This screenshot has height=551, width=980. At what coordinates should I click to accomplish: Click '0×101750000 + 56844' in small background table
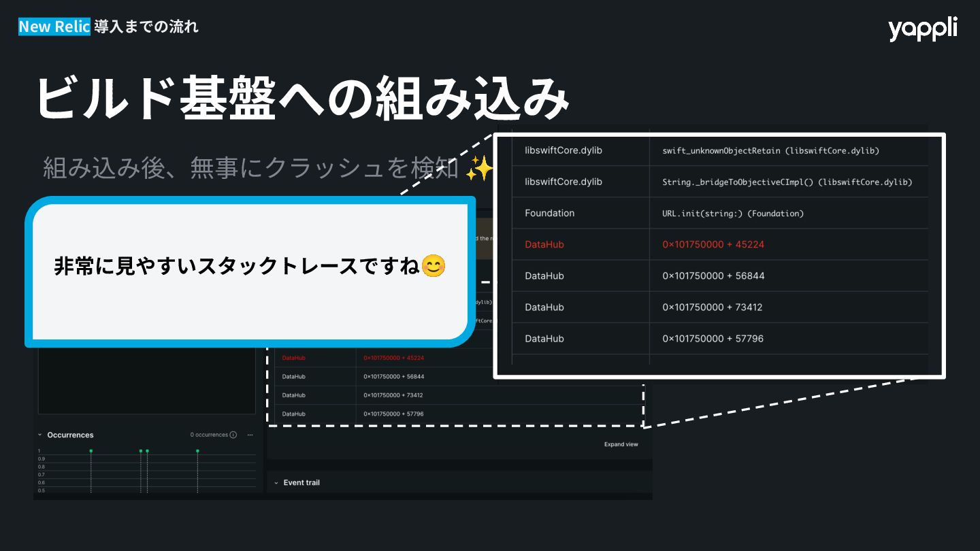tap(394, 376)
